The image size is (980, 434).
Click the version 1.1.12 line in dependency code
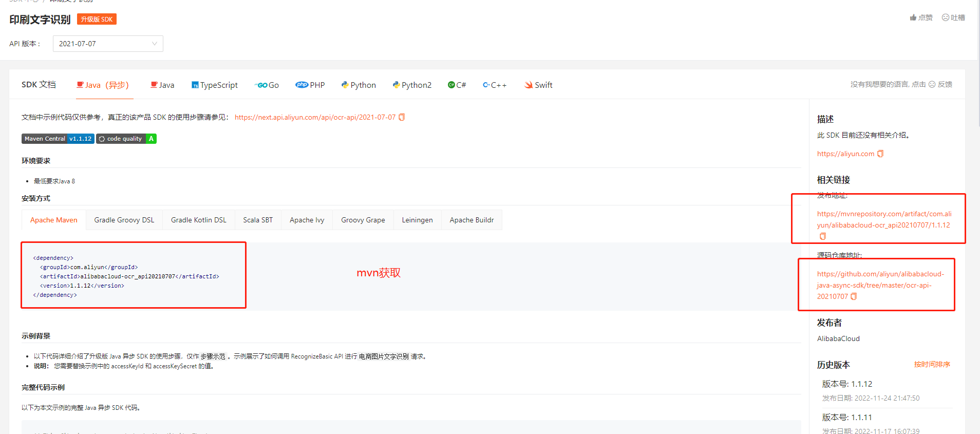[x=82, y=286]
